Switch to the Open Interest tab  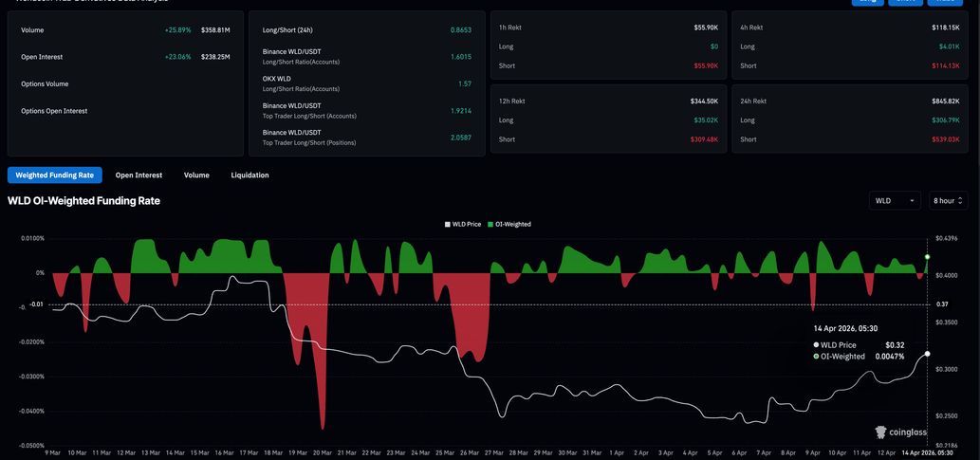pyautogui.click(x=139, y=175)
